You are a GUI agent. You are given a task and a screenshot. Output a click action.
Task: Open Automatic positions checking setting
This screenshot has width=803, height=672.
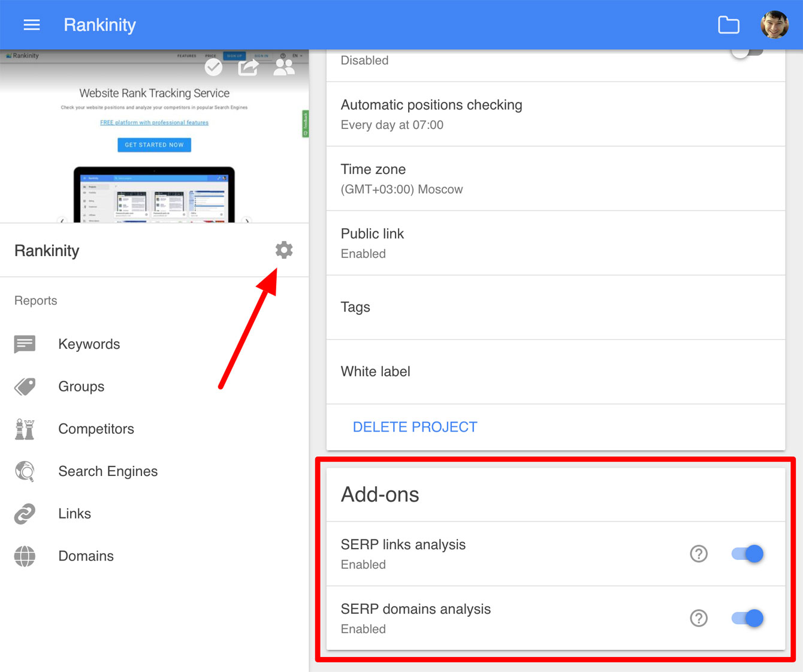[556, 114]
